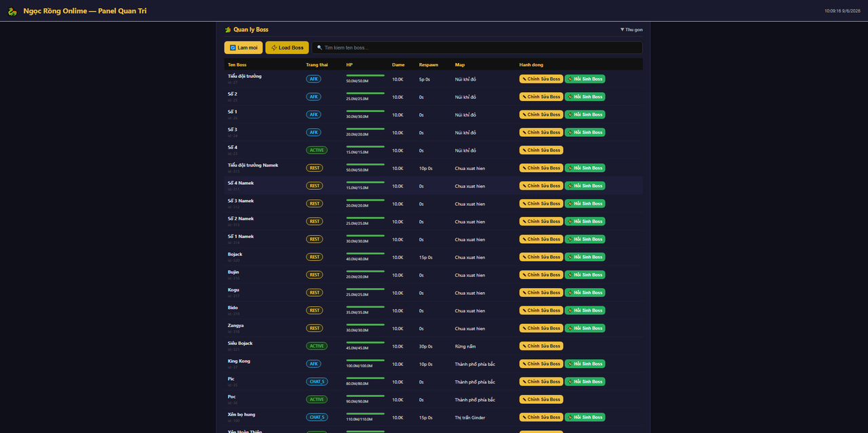Click the ACTIVE badge of Poc
The image size is (868, 433).
point(317,400)
